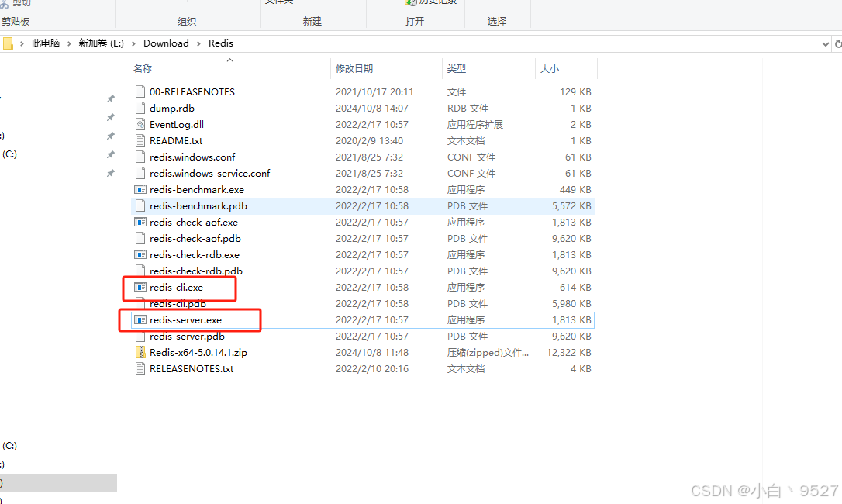Click the 2024/10/8 14:07 date cell
The image size is (842, 504).
click(x=372, y=108)
